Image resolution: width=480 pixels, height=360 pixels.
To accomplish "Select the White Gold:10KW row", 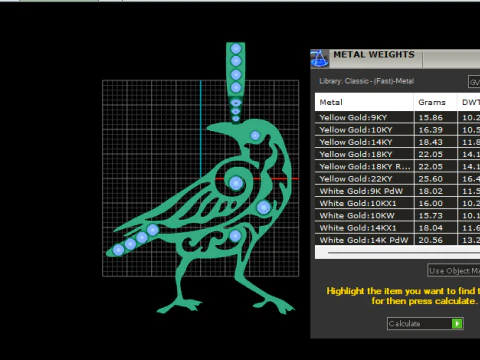I will click(x=397, y=215).
